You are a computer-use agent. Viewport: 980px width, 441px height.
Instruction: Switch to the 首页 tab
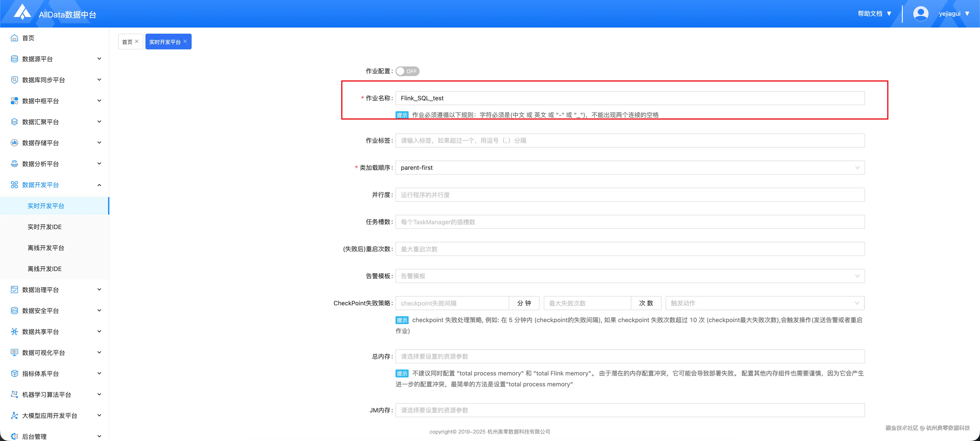[x=128, y=42]
